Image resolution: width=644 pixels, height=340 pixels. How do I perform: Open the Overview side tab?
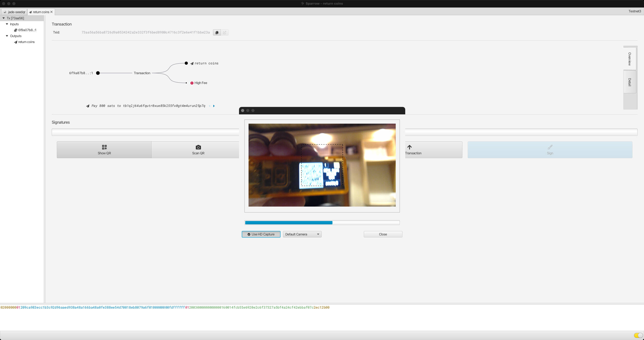[x=630, y=59]
